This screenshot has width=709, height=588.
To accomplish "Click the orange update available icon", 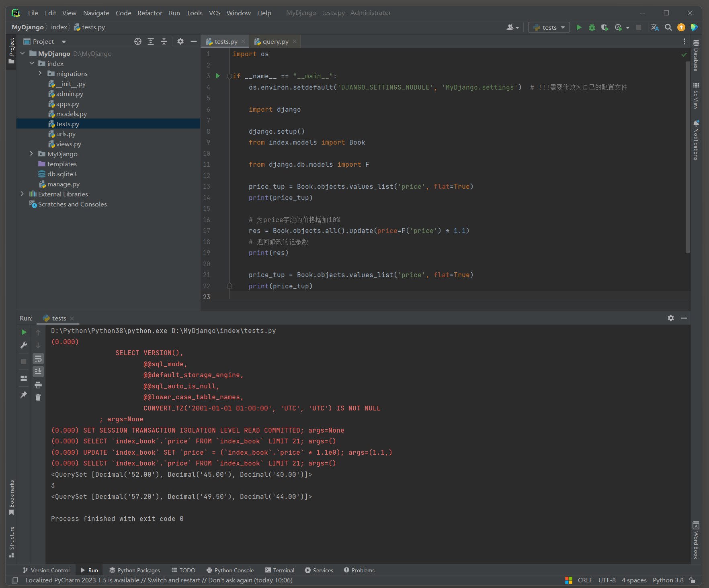I will pos(681,27).
